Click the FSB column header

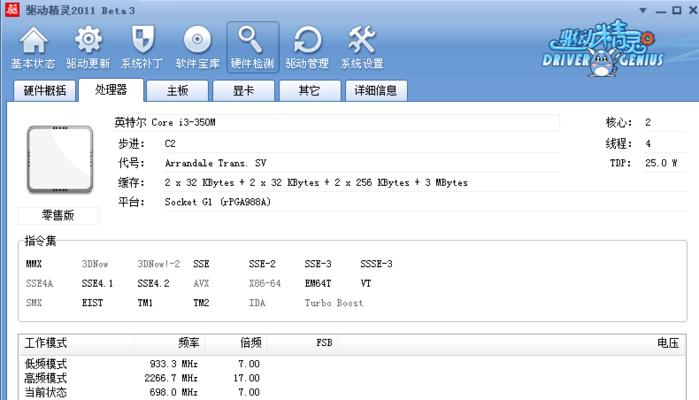tap(302, 343)
